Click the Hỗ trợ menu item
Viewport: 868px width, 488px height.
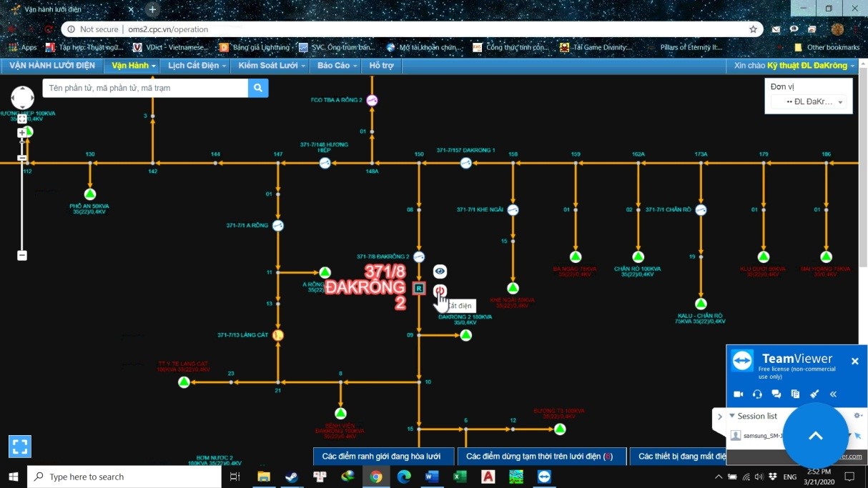(x=382, y=66)
